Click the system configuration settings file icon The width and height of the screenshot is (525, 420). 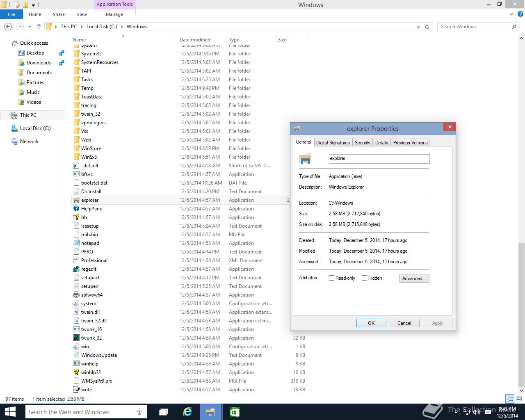coord(76,304)
